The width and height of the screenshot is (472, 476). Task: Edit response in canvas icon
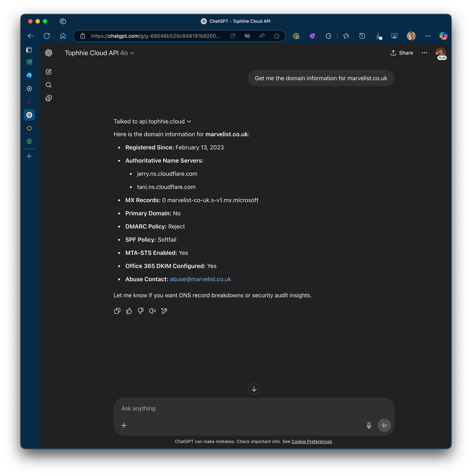(x=164, y=311)
